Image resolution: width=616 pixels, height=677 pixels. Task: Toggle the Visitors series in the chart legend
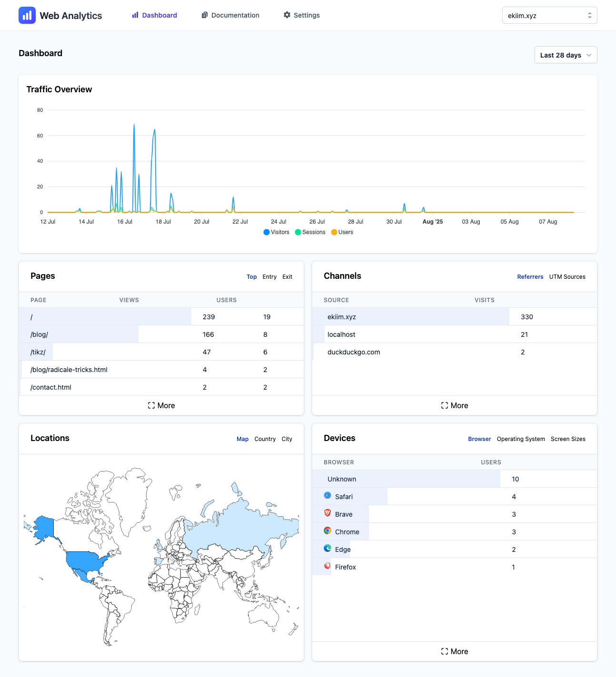pos(277,232)
